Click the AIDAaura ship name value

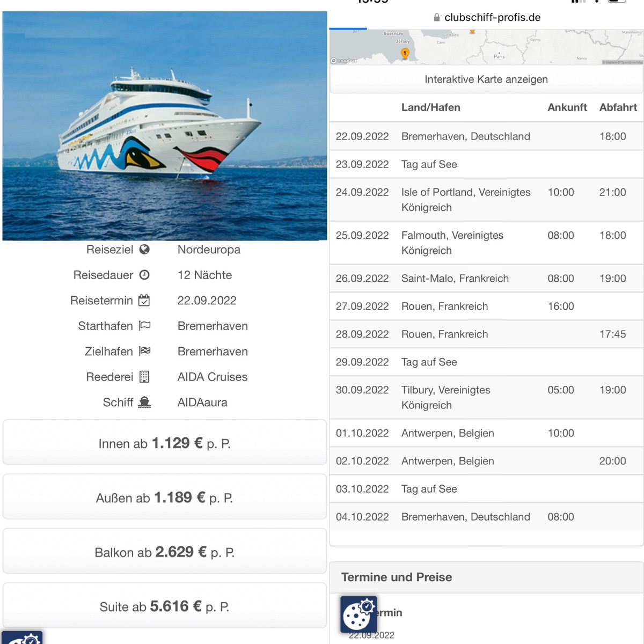[202, 402]
